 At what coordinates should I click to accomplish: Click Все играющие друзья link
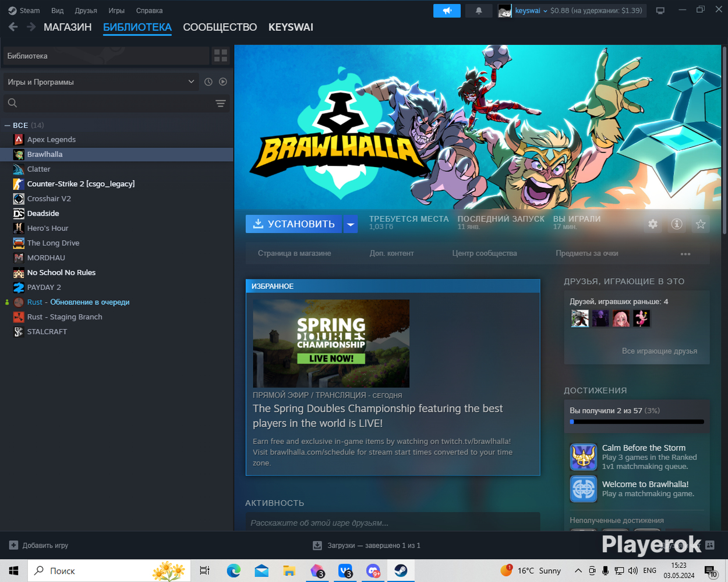coord(659,351)
